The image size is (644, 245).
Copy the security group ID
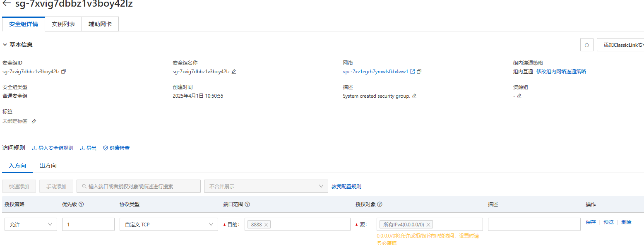[64, 71]
